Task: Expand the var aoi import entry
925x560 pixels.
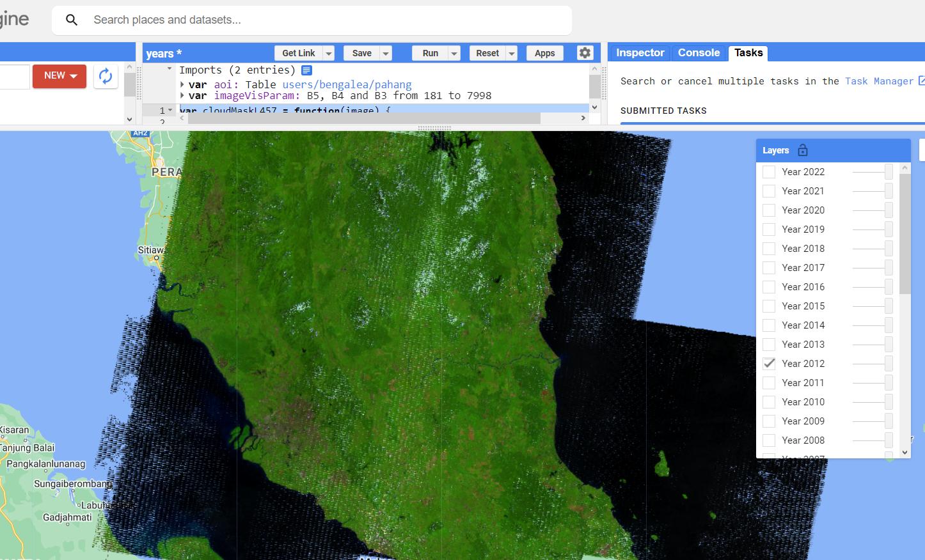Action: [182, 84]
